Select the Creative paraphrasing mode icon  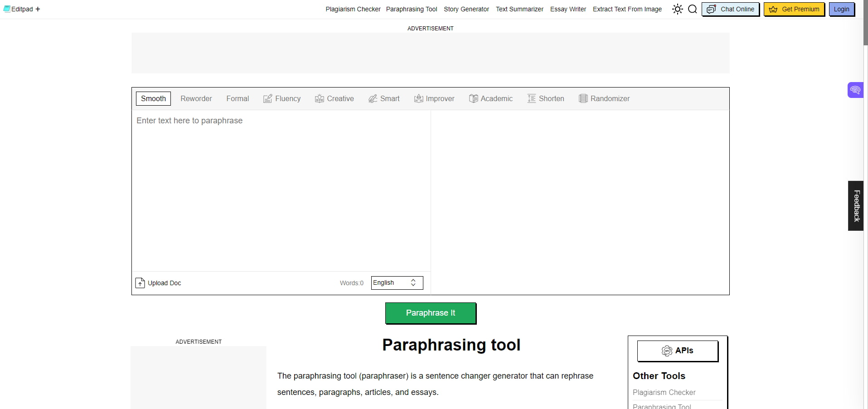320,98
